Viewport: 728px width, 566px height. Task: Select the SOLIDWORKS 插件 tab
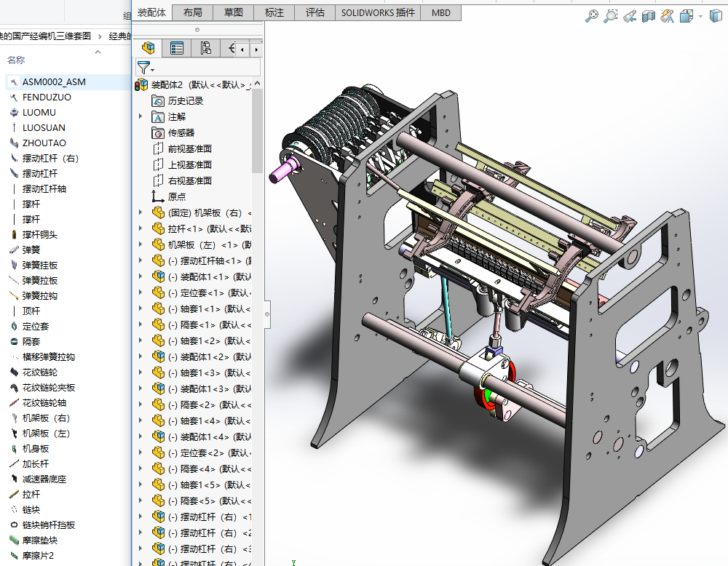tap(378, 12)
